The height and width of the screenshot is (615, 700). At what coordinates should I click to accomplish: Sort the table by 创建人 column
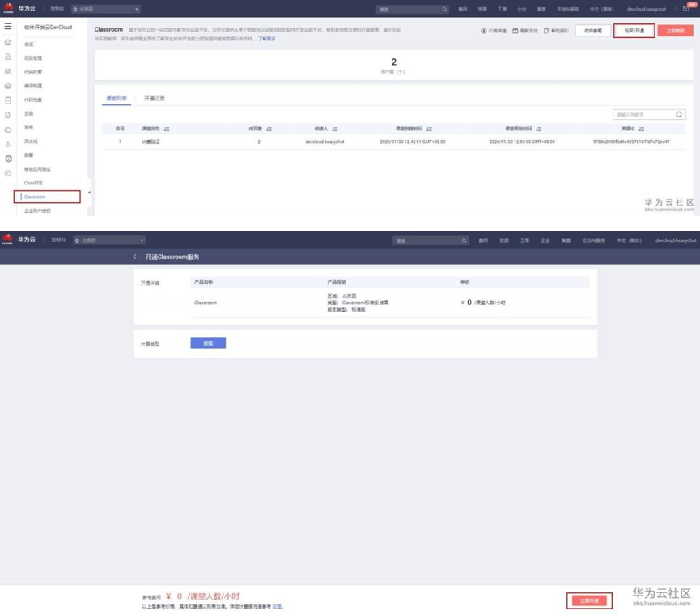[335, 129]
